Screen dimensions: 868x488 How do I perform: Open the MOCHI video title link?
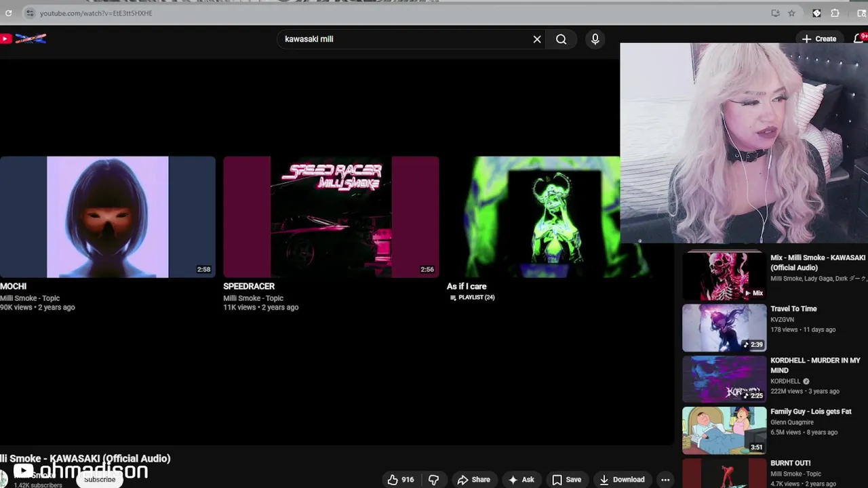[x=14, y=286]
